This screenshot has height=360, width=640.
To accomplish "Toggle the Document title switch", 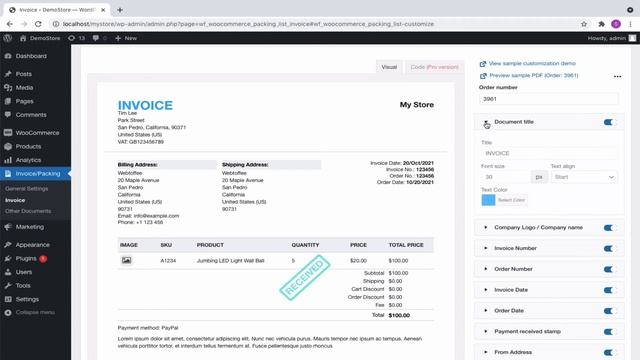I will click(x=609, y=122).
